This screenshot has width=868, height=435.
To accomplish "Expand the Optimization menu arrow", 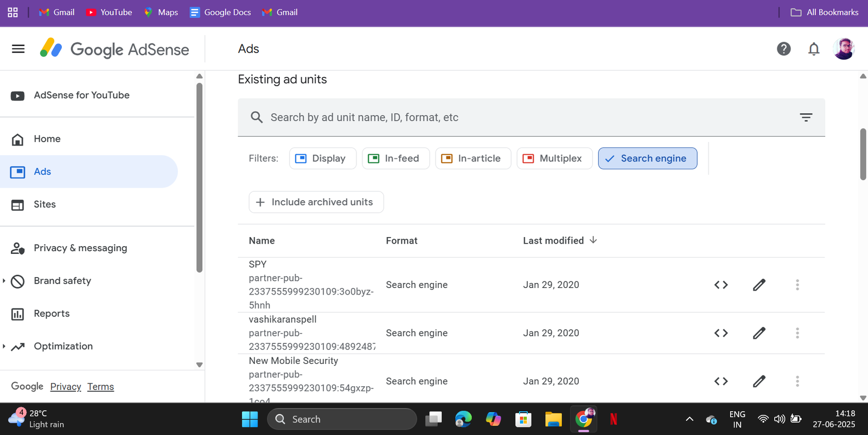I will (4, 346).
